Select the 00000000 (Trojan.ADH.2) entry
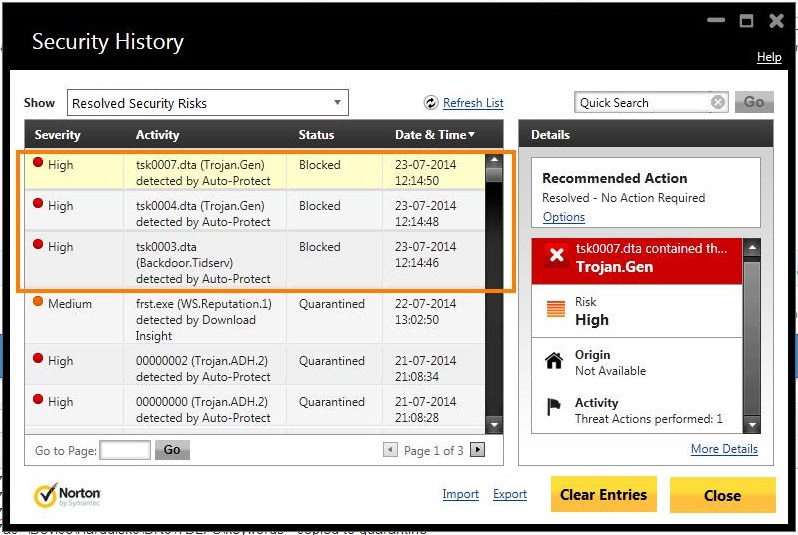This screenshot has height=535, width=798. pos(254,406)
